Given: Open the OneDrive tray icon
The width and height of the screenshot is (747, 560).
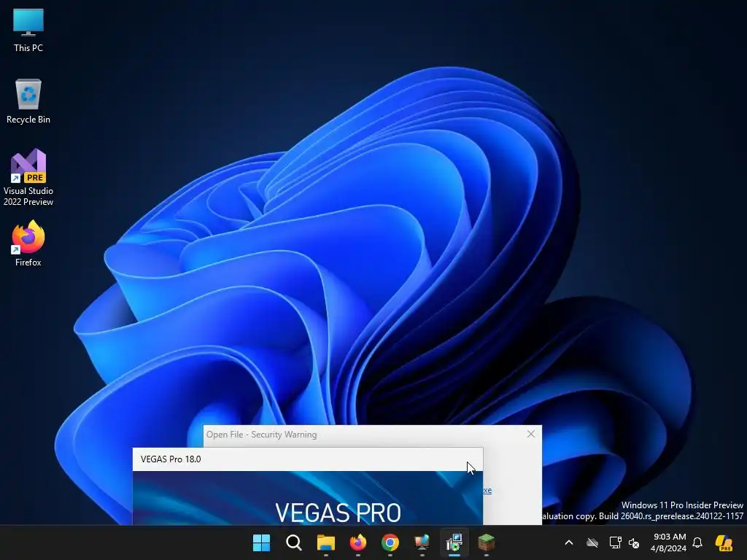Looking at the screenshot, I should [592, 542].
